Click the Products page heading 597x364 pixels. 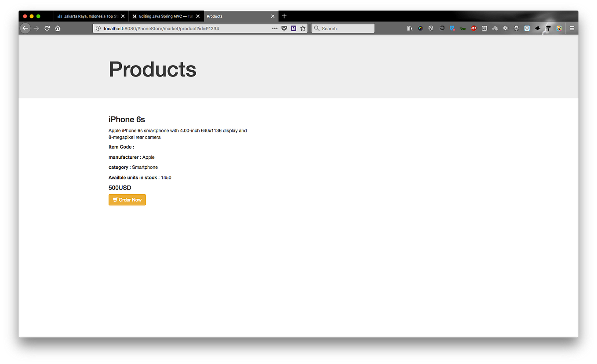153,69
